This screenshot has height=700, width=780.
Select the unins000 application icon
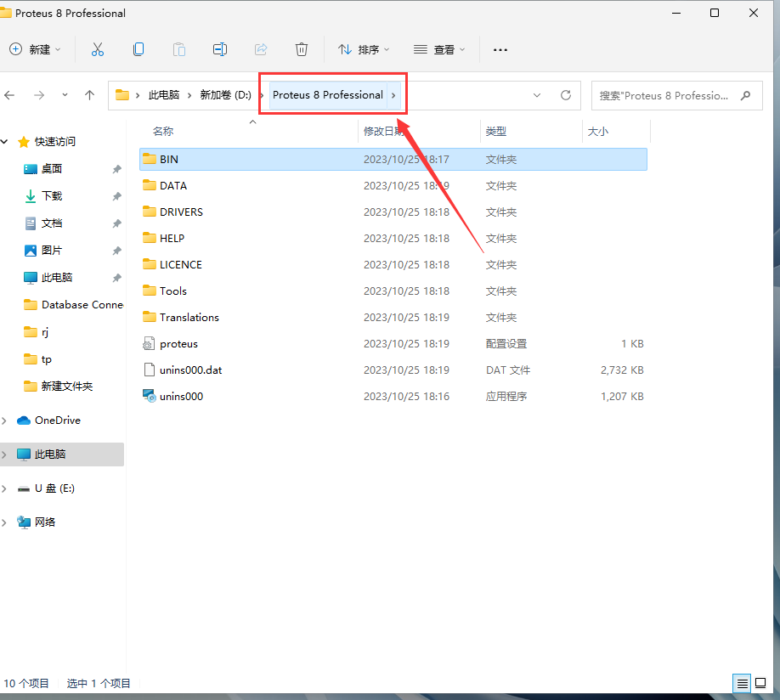tap(150, 396)
